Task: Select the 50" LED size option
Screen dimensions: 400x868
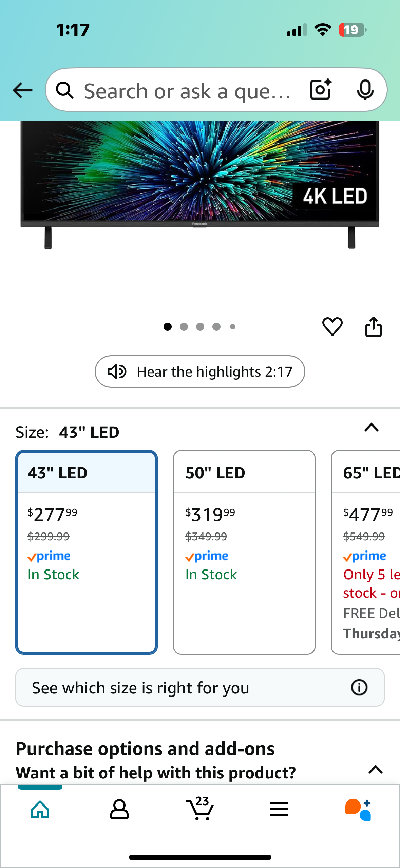Action: pyautogui.click(x=244, y=552)
